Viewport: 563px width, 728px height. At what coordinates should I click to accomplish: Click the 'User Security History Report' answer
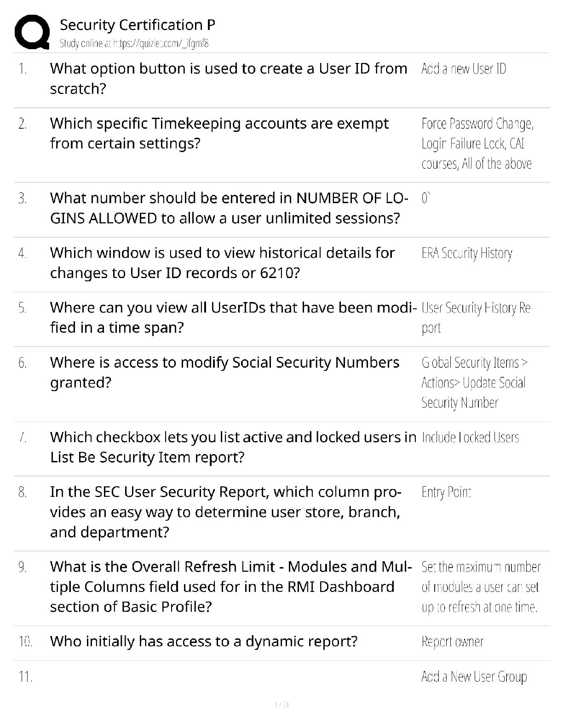tap(476, 318)
